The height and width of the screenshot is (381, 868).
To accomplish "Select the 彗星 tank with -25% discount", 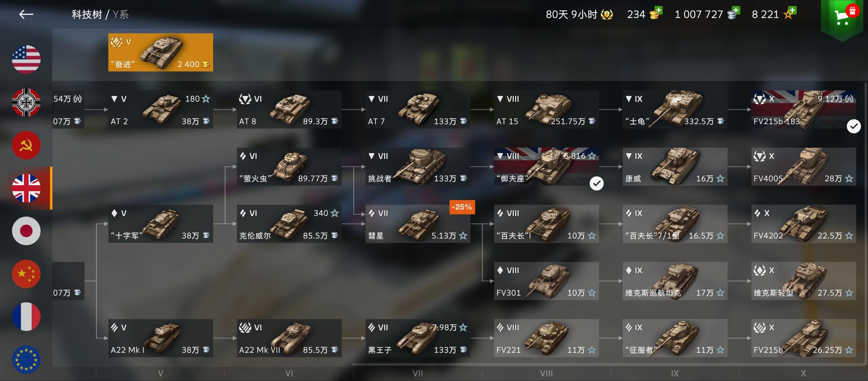I will (x=418, y=224).
